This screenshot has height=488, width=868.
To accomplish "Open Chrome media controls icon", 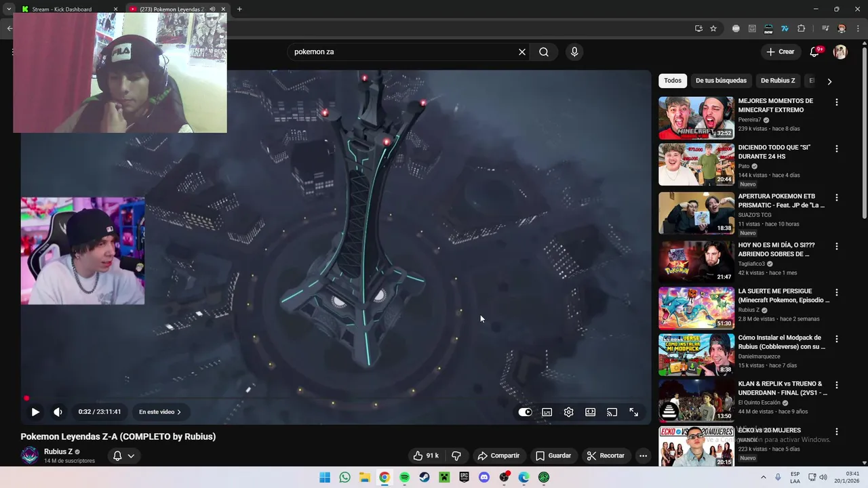I will (825, 28).
